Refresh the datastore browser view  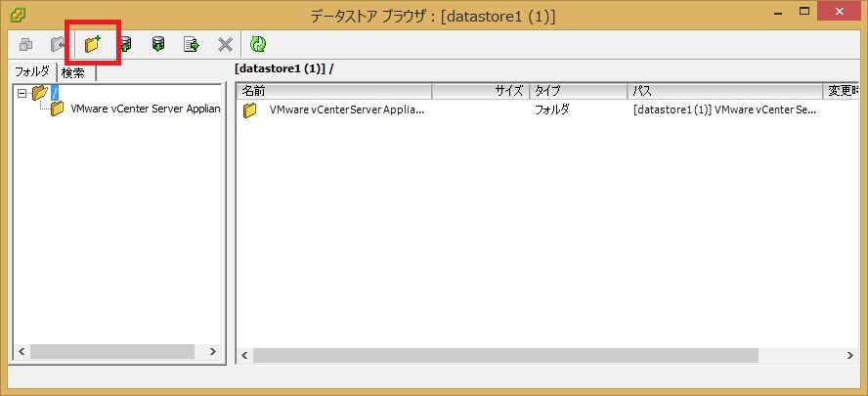click(258, 44)
